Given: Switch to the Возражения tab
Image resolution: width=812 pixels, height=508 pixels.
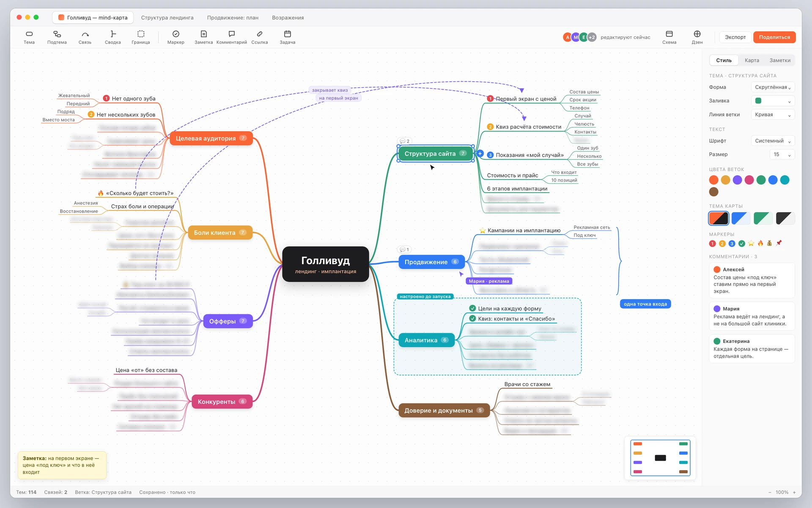Looking at the screenshot, I should pyautogui.click(x=288, y=18).
